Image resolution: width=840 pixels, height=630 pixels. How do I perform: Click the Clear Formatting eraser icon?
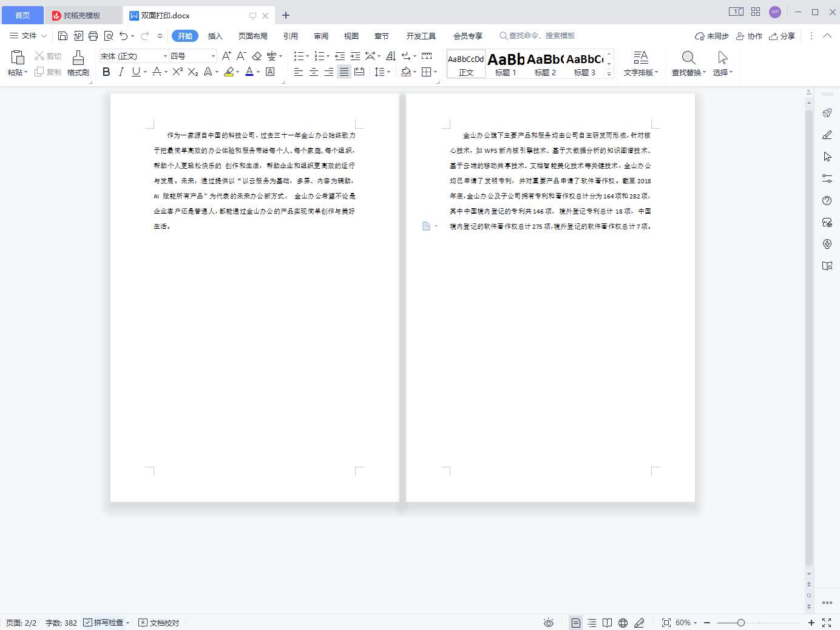point(257,56)
